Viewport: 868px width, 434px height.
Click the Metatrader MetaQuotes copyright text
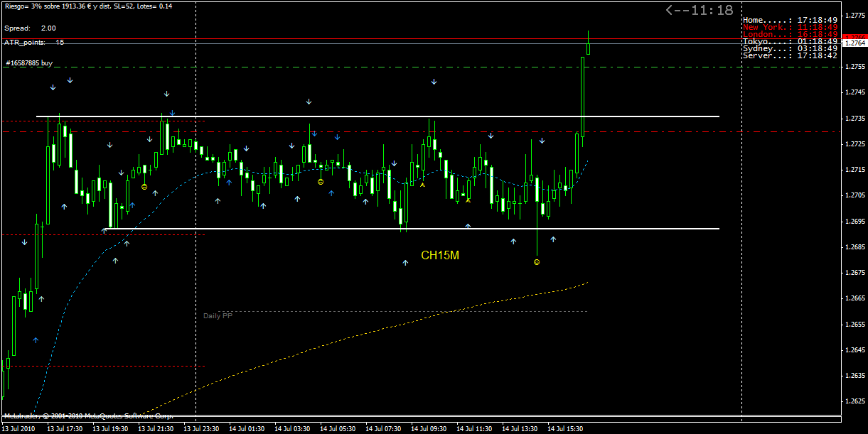tap(88, 416)
